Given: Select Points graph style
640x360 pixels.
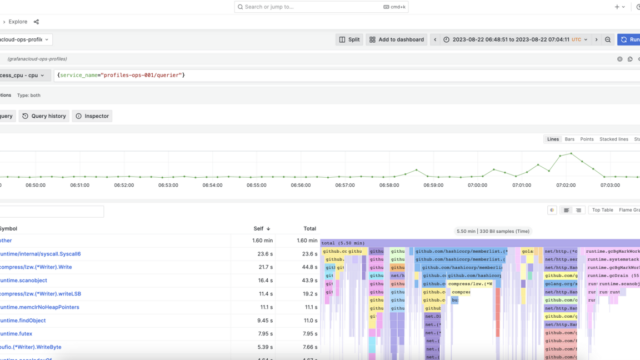Looking at the screenshot, I should click(x=587, y=139).
